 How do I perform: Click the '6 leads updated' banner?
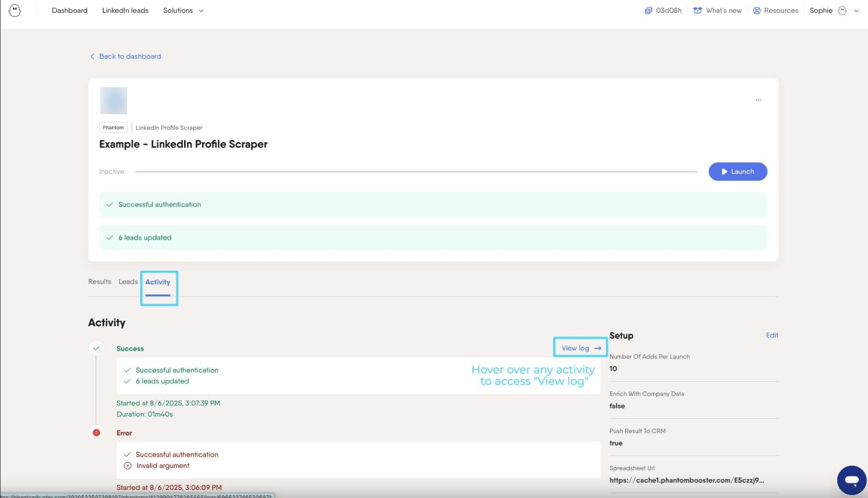[x=433, y=237]
